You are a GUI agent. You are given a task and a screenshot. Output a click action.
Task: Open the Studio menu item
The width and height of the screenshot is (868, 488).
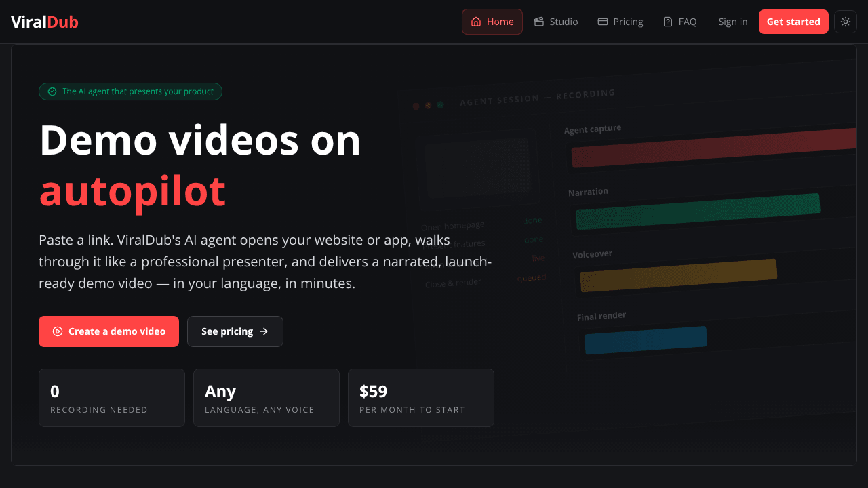tap(556, 22)
